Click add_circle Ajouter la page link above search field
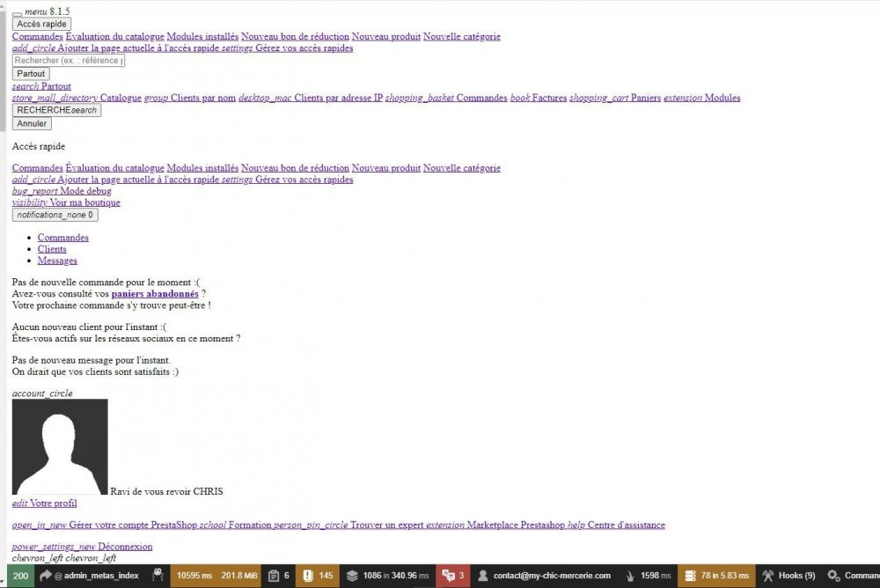Image resolution: width=880 pixels, height=588 pixels. point(115,48)
